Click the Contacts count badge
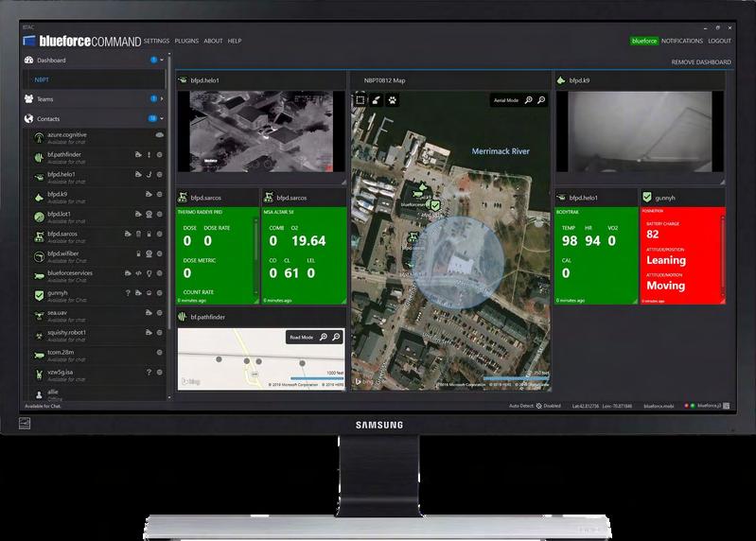Image resolution: width=756 pixels, height=541 pixels. point(153,118)
